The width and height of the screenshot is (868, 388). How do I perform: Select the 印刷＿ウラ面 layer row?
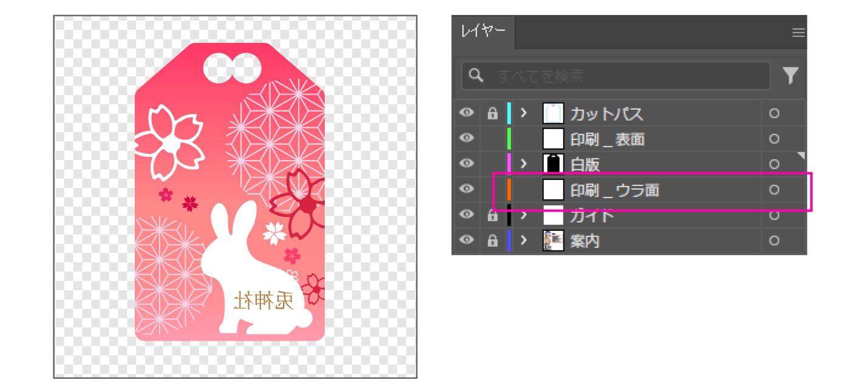[x=629, y=190]
